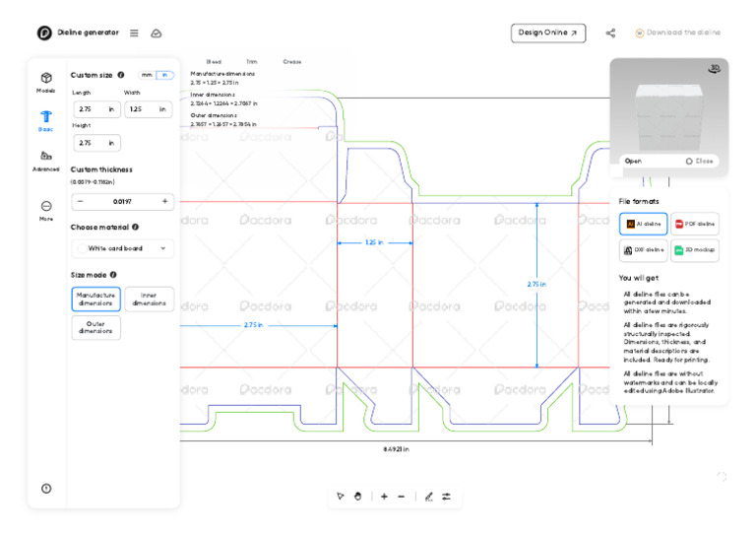Show Custom size info tooltip icon

click(121, 75)
